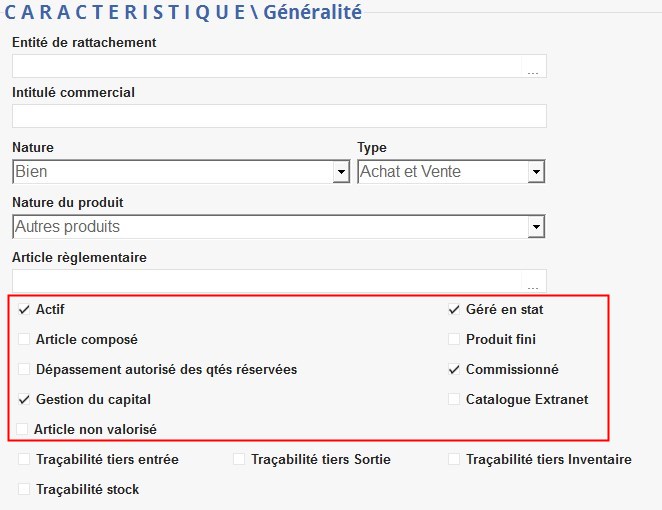The height and width of the screenshot is (510, 662).
Task: Click the Article règlementaire browse ellipsis button
Action: click(533, 283)
